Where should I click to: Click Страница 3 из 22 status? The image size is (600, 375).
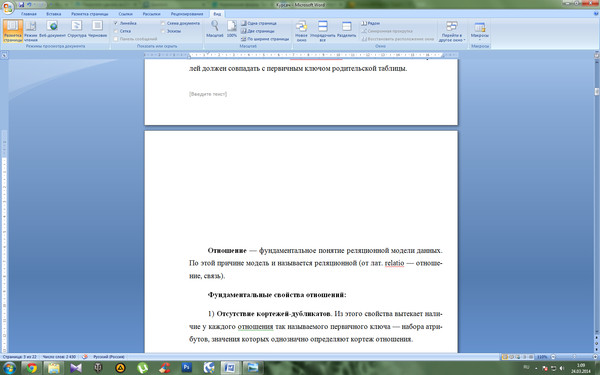point(19,357)
